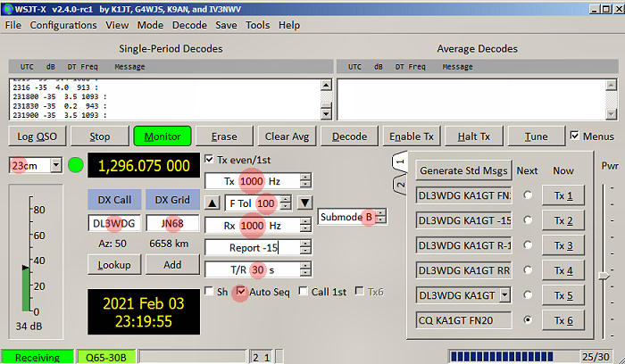
Task: Toggle the green Monitor button
Action: pos(162,136)
